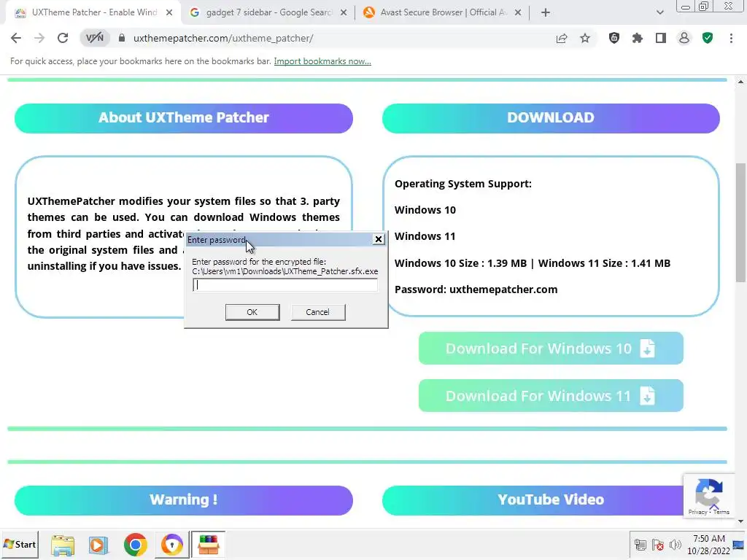Click the About UXTheme Patcher banner
Screen dimensions: 747x560
coord(183,118)
